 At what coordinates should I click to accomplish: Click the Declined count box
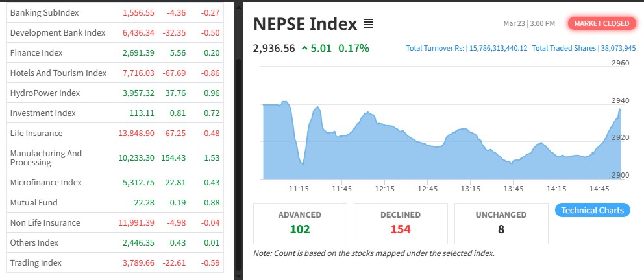click(401, 222)
